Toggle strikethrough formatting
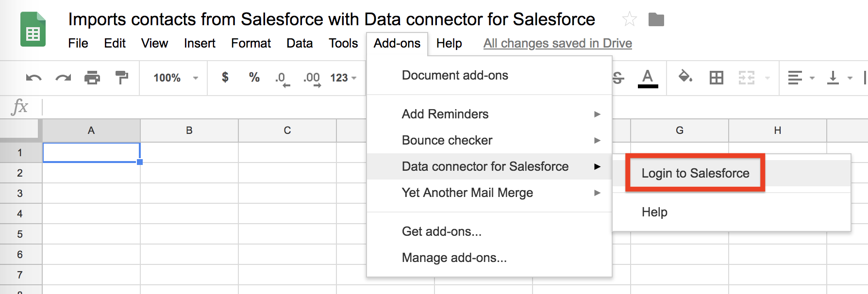Image resolution: width=868 pixels, height=294 pixels. coord(618,78)
